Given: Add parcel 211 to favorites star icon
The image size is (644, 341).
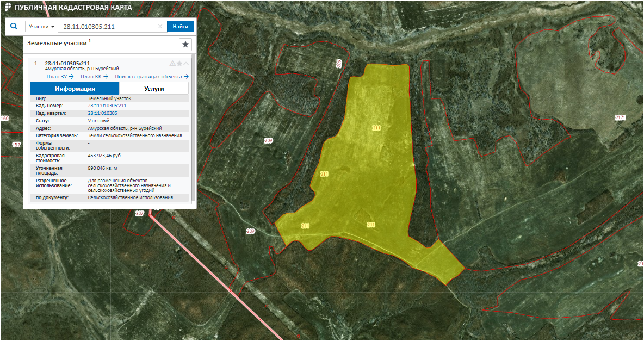Looking at the screenshot, I should point(179,63).
